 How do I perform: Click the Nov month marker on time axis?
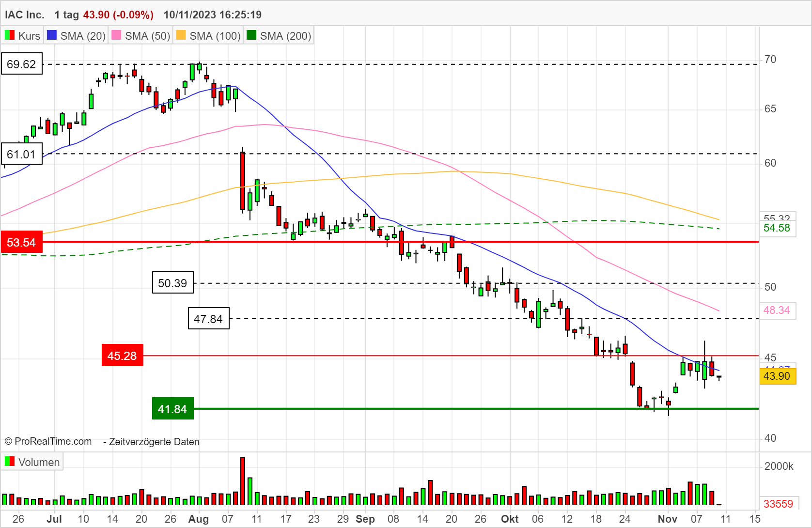(667, 519)
